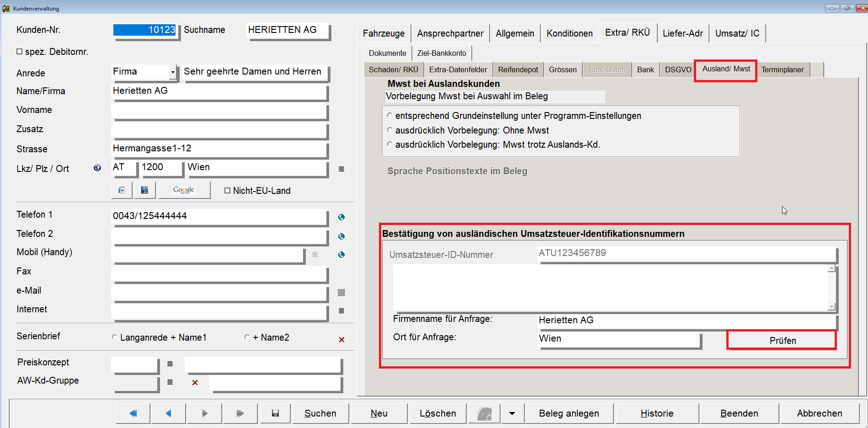Open the list icon beside the Ort field
This screenshot has height=428, width=868.
click(341, 169)
